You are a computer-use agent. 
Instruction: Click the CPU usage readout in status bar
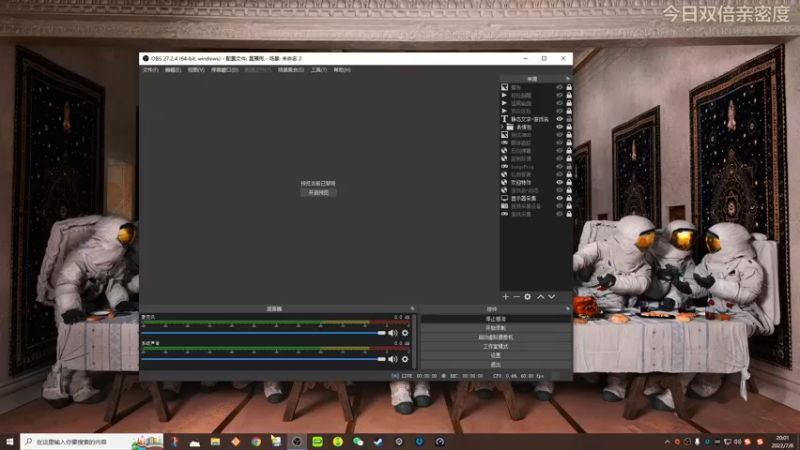[505, 376]
